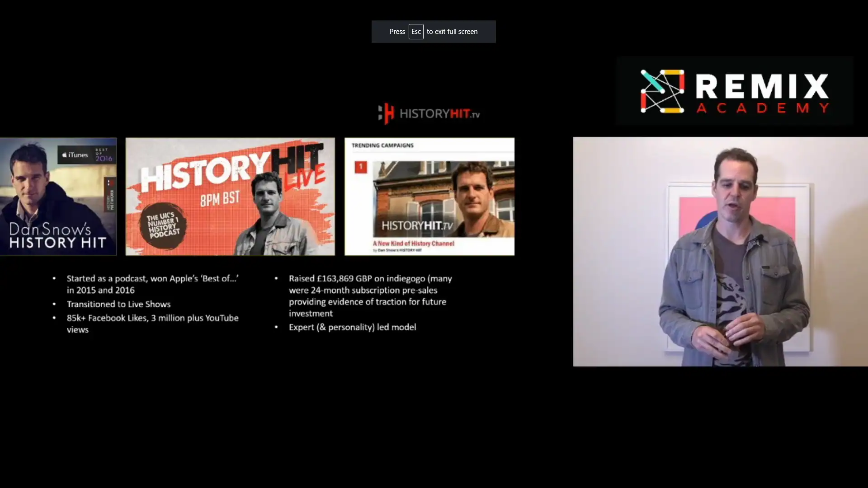This screenshot has height=488, width=868.
Task: Select the bullet about 85k+ Facebook Likes
Action: (153, 324)
